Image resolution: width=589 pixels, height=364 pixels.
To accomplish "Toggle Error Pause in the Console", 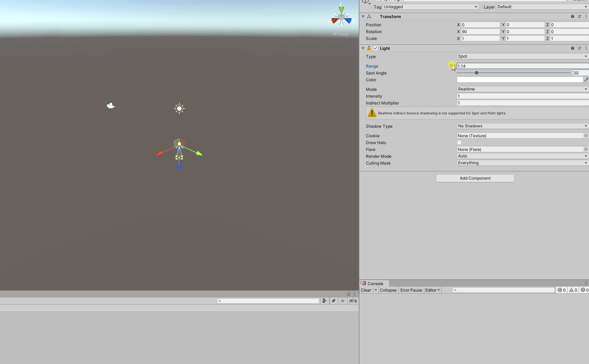I will 411,290.
